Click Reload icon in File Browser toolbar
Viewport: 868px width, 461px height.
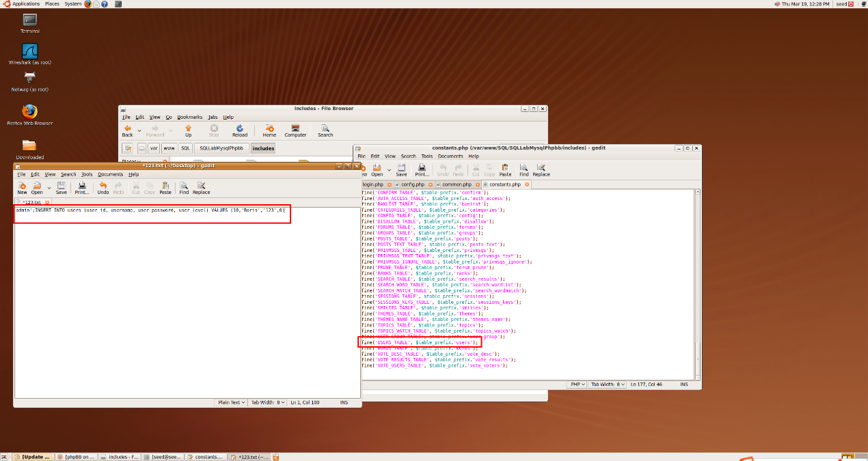240,130
